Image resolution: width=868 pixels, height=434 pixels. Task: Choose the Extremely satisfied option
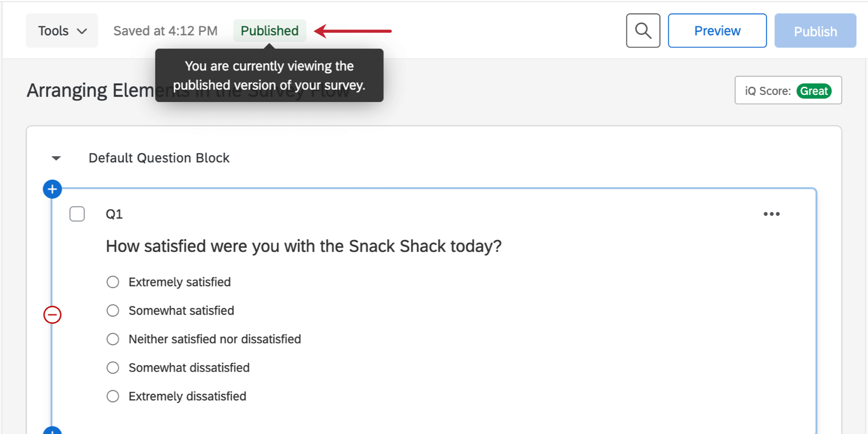tap(113, 282)
